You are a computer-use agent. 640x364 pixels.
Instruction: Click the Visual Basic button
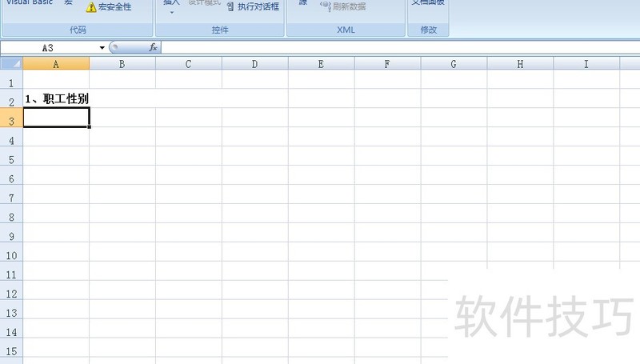pyautogui.click(x=30, y=2)
